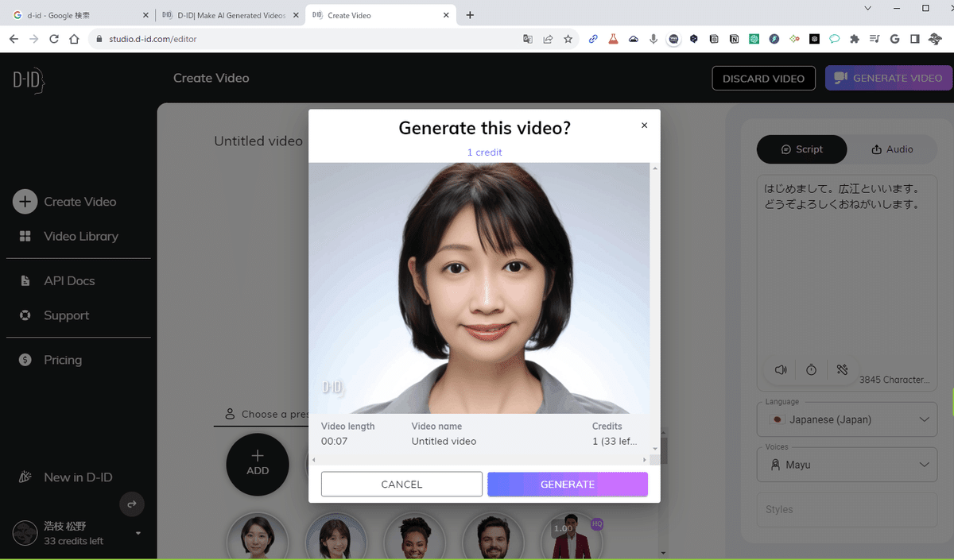Open the Language dropdown showing Japanese (Japan)
Screen dimensions: 954x560
[847, 419]
